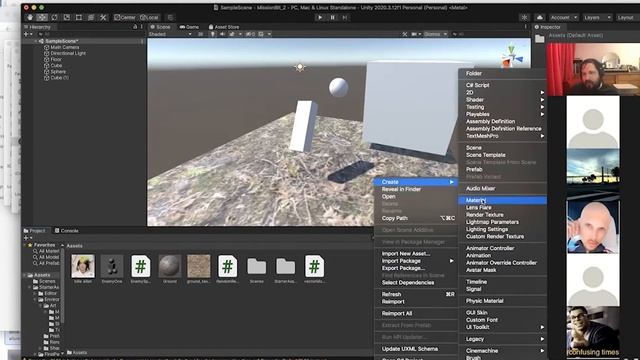Switch to the Console tab
Screen dimensions: 640x360
pos(67,231)
